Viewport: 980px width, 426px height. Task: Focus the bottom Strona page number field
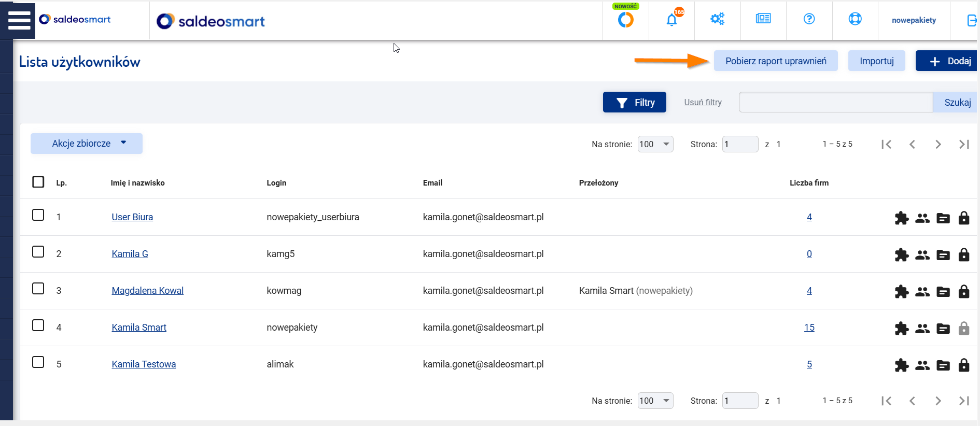tap(740, 401)
